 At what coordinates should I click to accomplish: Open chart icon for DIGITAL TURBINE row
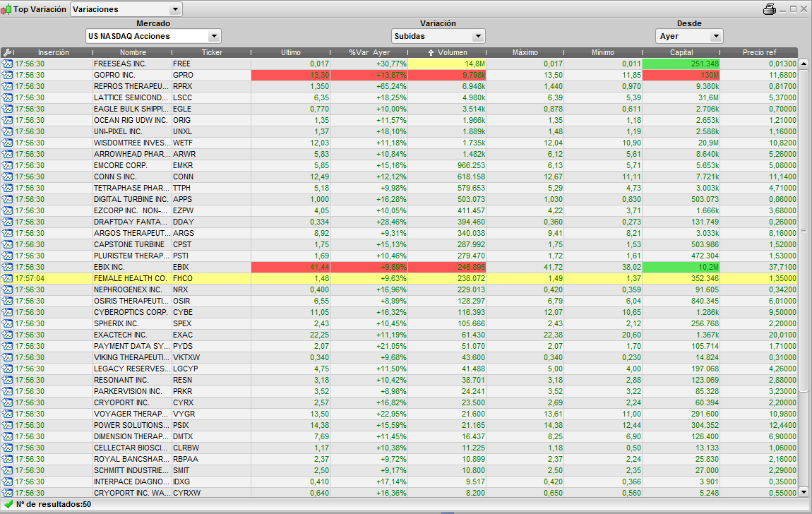click(7, 199)
